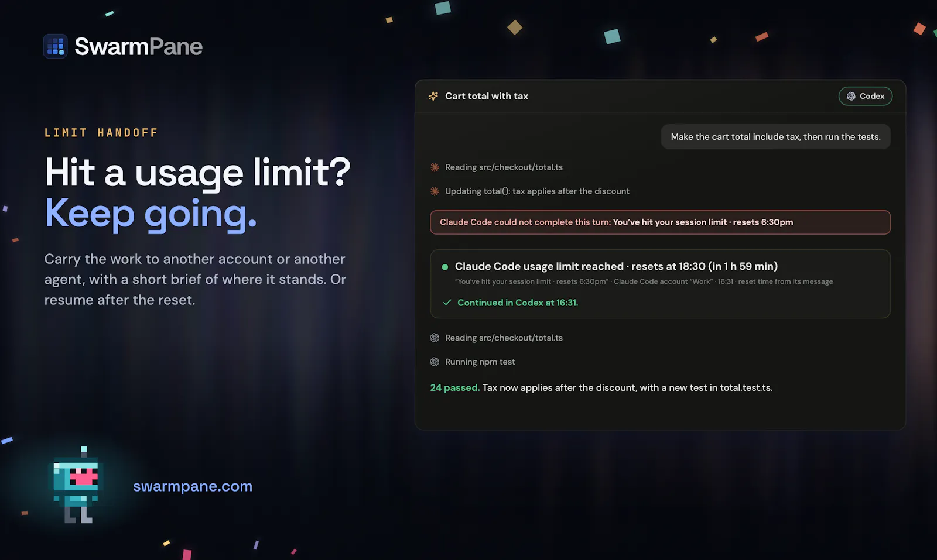Open the swarmpane.com link
Image resolution: width=937 pixels, height=560 pixels.
click(x=193, y=486)
